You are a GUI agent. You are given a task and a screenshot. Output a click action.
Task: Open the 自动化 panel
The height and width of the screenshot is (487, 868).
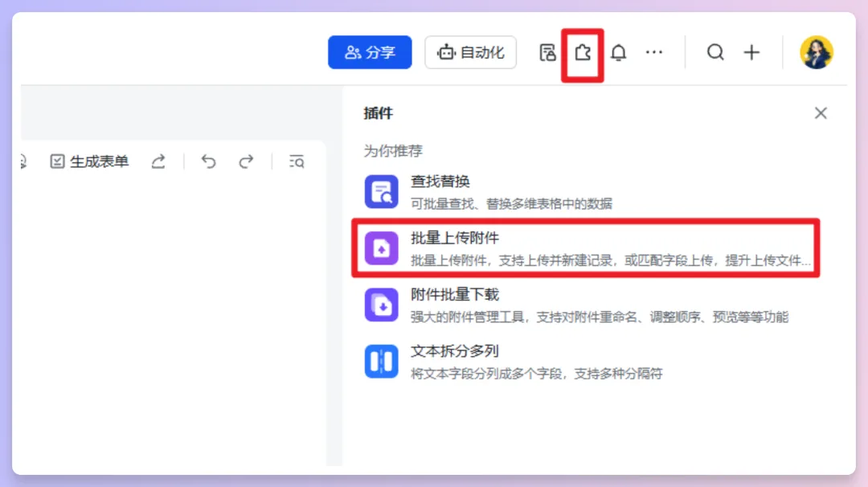point(470,51)
